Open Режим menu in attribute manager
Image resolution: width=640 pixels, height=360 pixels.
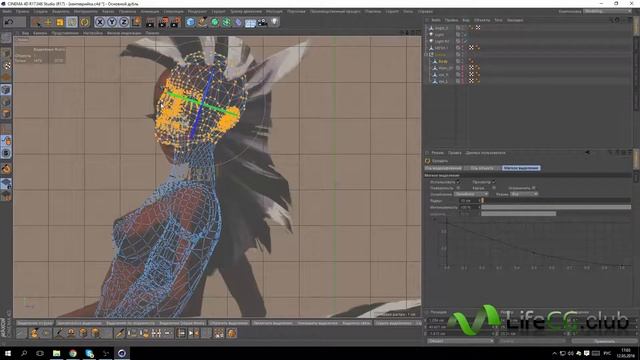click(438, 153)
